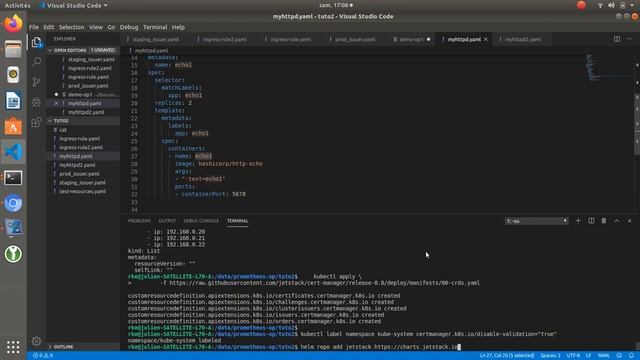Maximize the panel with up chevron

[617, 221]
